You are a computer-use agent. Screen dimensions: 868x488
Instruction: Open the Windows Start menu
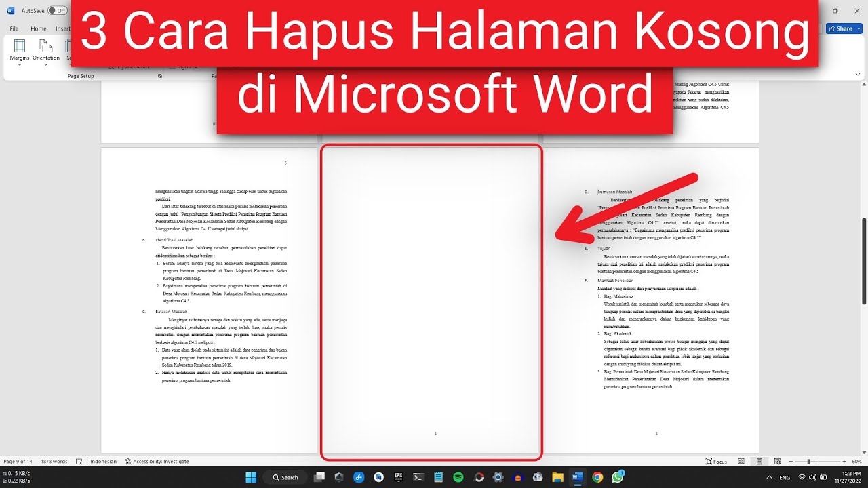[x=251, y=477]
